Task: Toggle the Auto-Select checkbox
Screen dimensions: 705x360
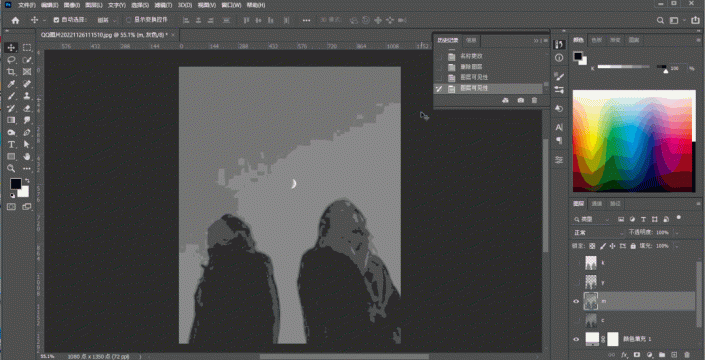Action: pyautogui.click(x=56, y=20)
